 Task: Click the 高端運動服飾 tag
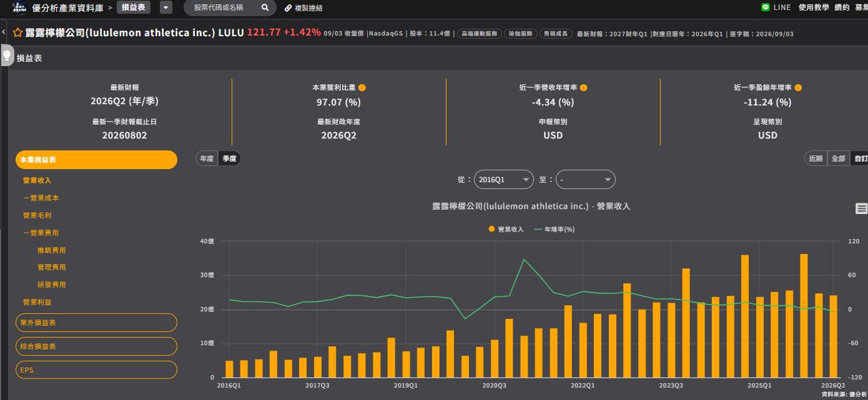click(480, 34)
